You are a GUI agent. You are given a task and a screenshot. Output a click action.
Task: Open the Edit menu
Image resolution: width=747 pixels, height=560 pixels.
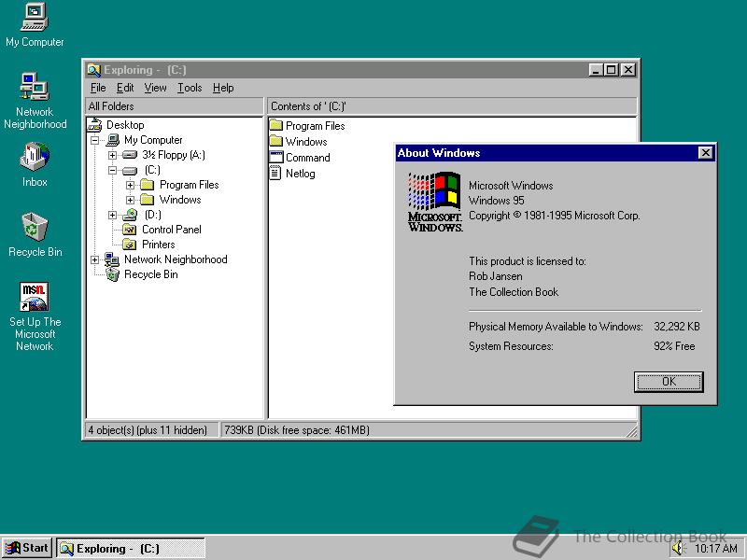[125, 88]
